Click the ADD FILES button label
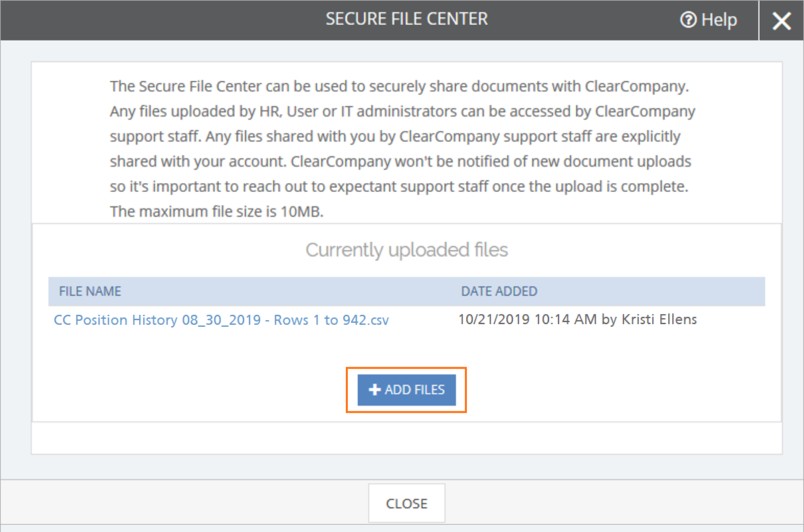This screenshot has height=532, width=804. pyautogui.click(x=415, y=390)
